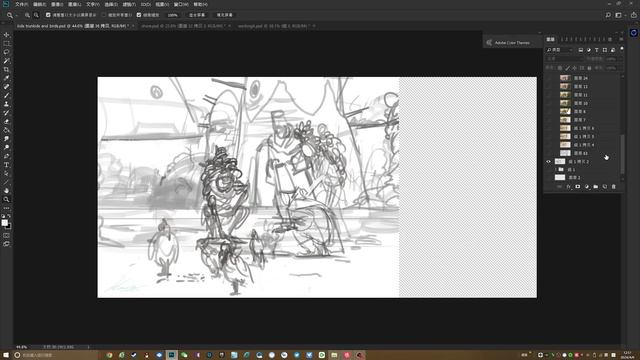Toggle scrubby zoom checkbox

point(139,15)
